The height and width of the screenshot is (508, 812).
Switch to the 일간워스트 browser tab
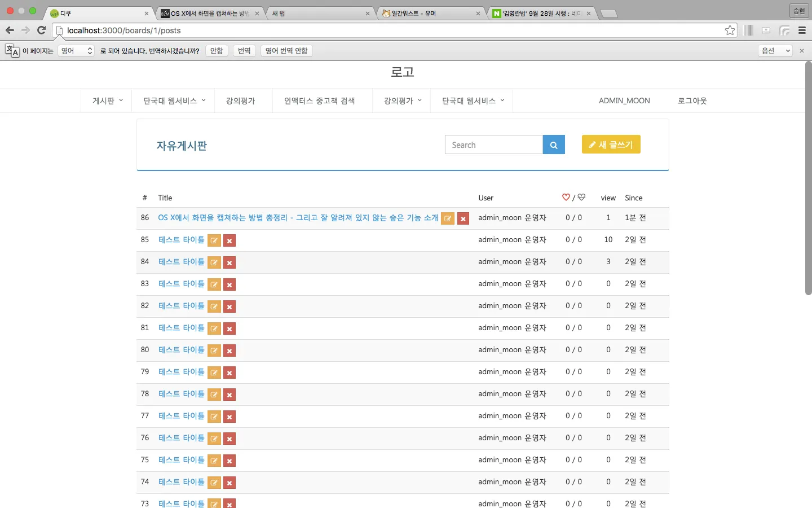pos(430,14)
